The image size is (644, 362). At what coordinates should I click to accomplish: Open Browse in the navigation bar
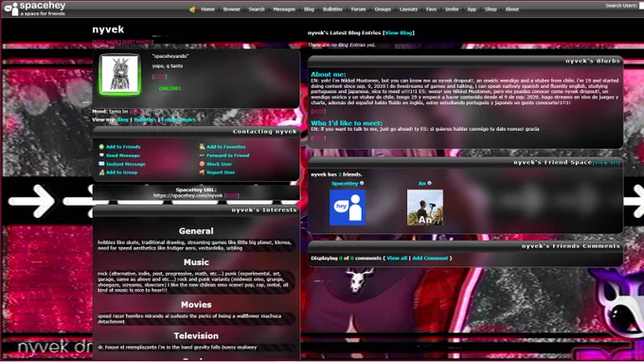pyautogui.click(x=232, y=9)
